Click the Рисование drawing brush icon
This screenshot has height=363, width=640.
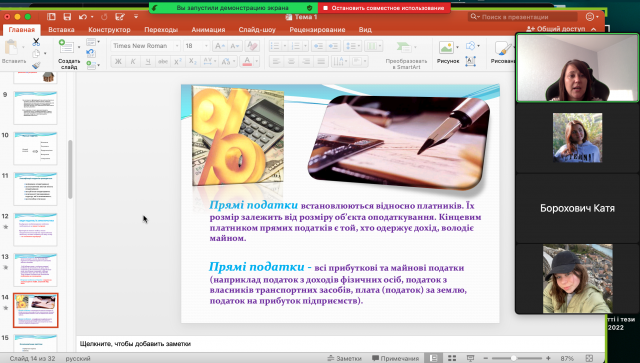[x=502, y=48]
